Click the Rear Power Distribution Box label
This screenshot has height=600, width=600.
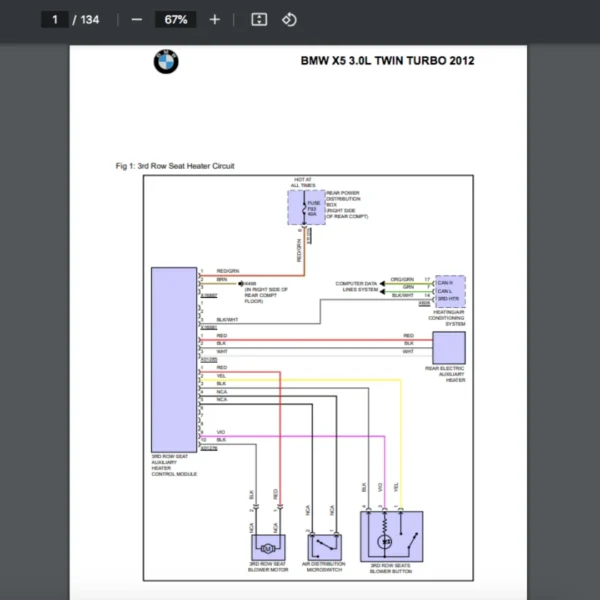pos(343,200)
